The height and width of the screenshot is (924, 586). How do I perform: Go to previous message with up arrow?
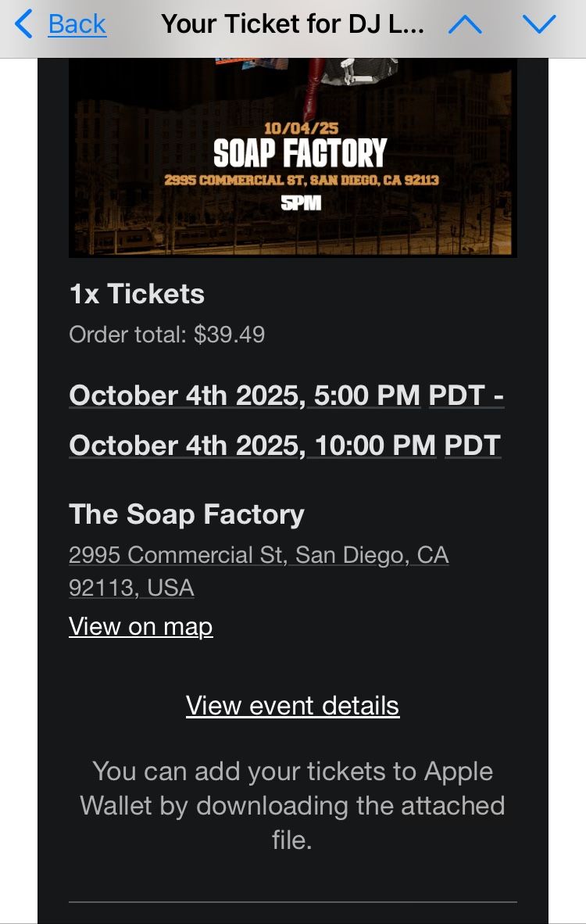466,24
